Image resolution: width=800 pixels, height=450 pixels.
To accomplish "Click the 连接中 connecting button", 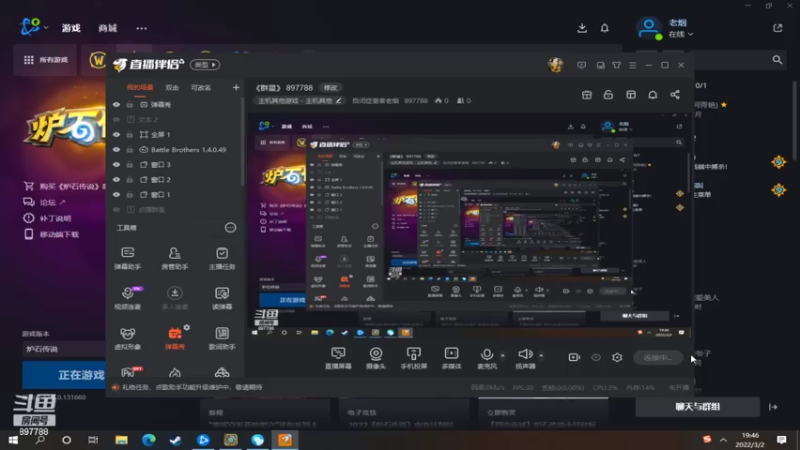I will point(658,358).
